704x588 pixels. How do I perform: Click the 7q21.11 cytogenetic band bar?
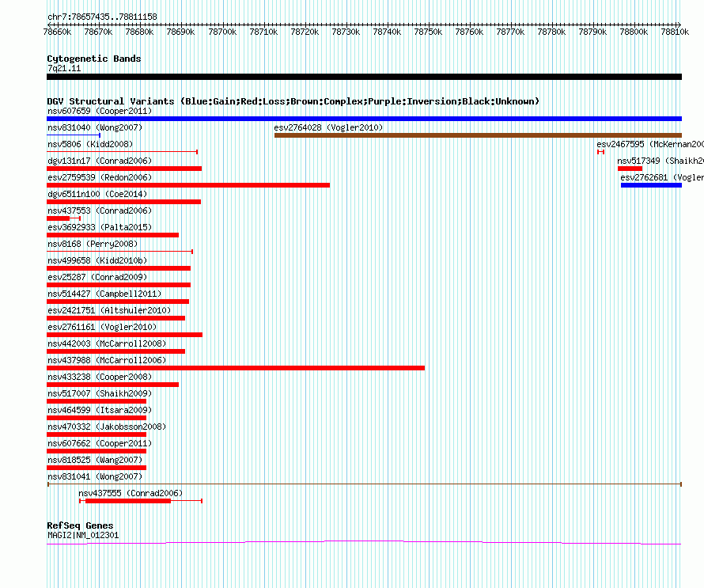click(x=364, y=77)
